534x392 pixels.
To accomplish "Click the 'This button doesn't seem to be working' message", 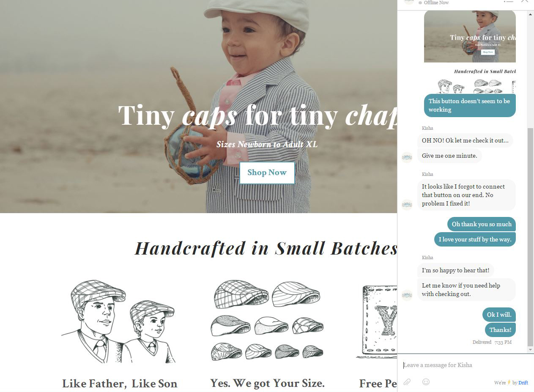I will (x=470, y=105).
